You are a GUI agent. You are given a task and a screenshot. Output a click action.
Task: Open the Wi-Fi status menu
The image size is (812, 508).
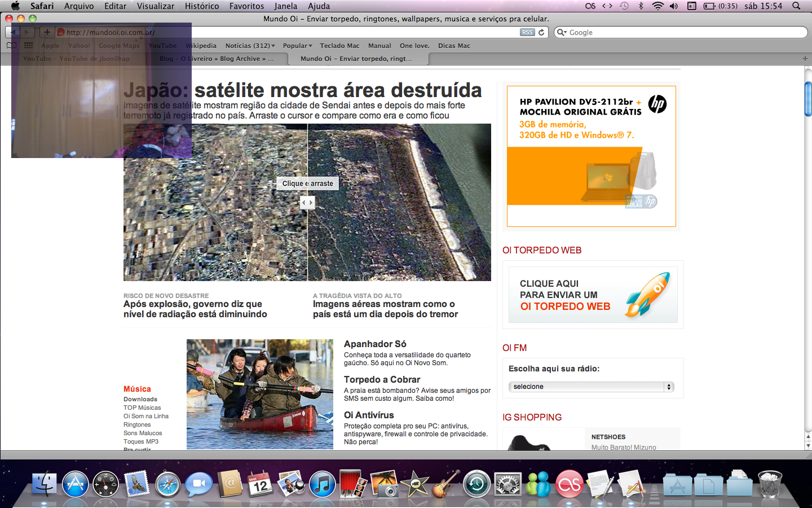(657, 6)
